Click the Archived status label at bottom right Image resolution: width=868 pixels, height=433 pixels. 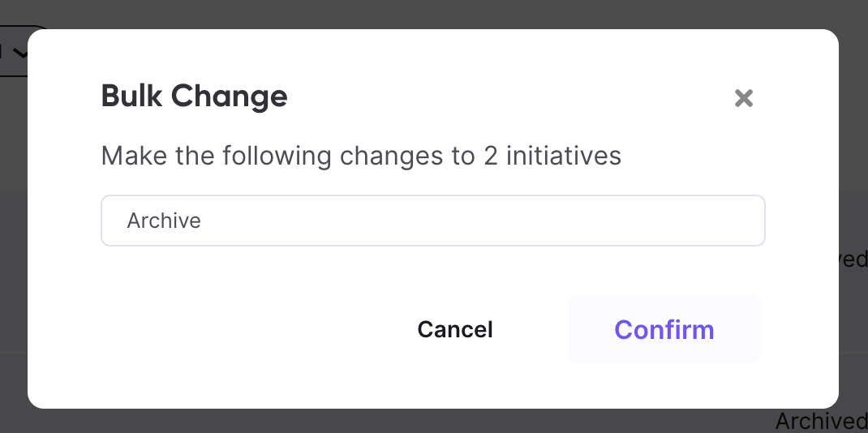pos(822,422)
